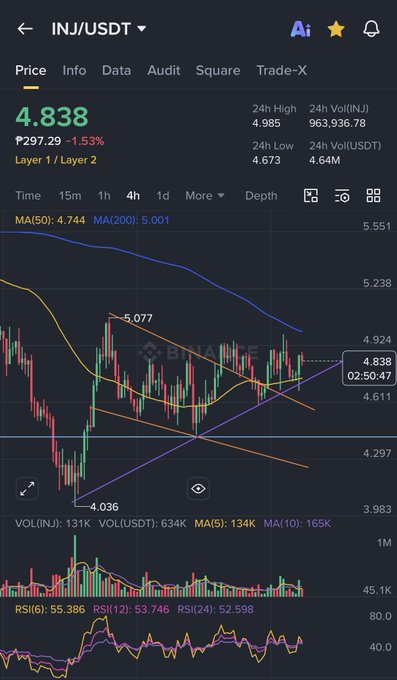This screenshot has height=680, width=397.
Task: Expand the More intervals dropdown
Action: tap(205, 196)
